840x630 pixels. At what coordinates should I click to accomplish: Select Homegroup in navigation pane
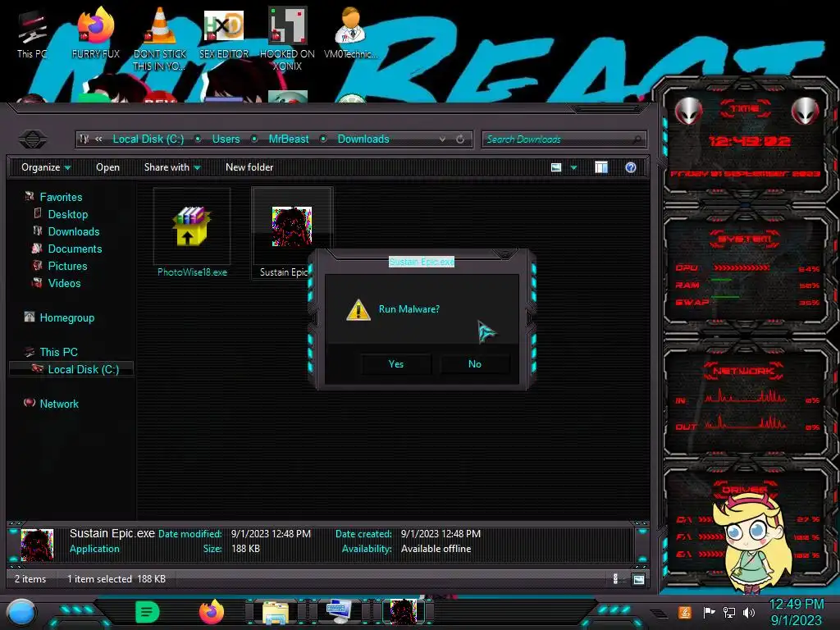(x=66, y=317)
